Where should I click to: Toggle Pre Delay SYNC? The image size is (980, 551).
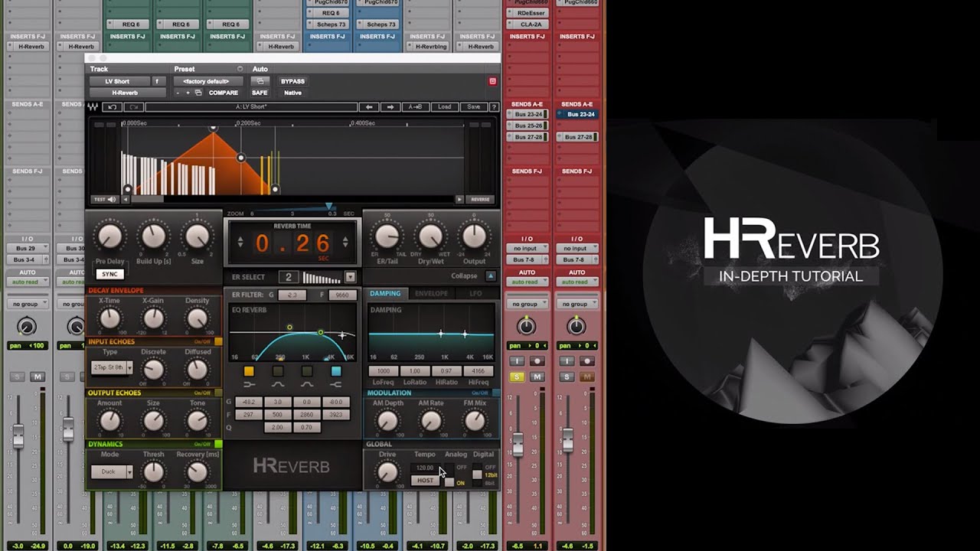tap(109, 274)
